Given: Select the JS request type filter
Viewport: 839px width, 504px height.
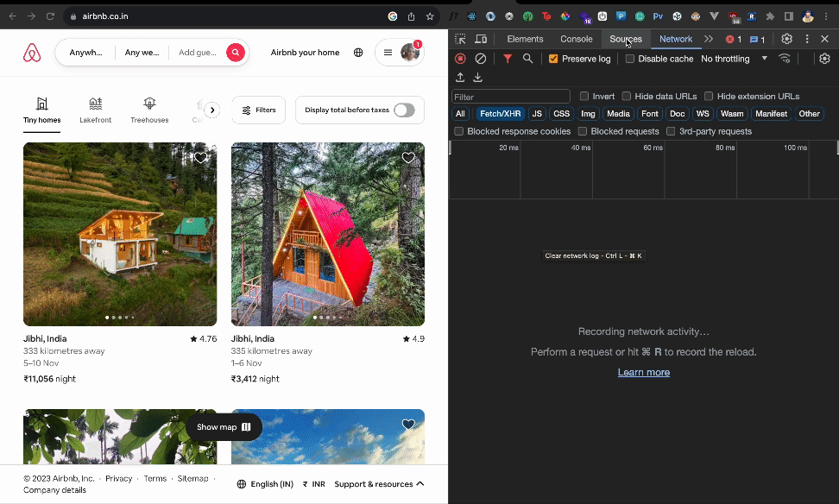Looking at the screenshot, I should click(x=537, y=114).
